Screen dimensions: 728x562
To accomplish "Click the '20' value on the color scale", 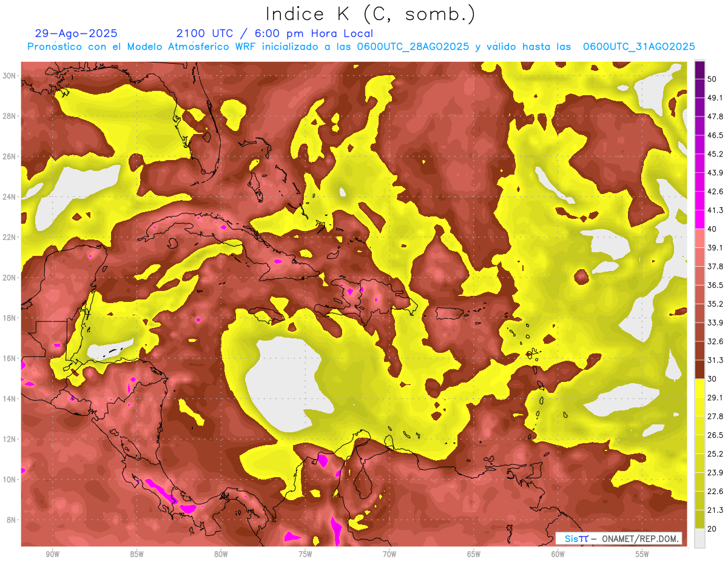I will 713,529.
